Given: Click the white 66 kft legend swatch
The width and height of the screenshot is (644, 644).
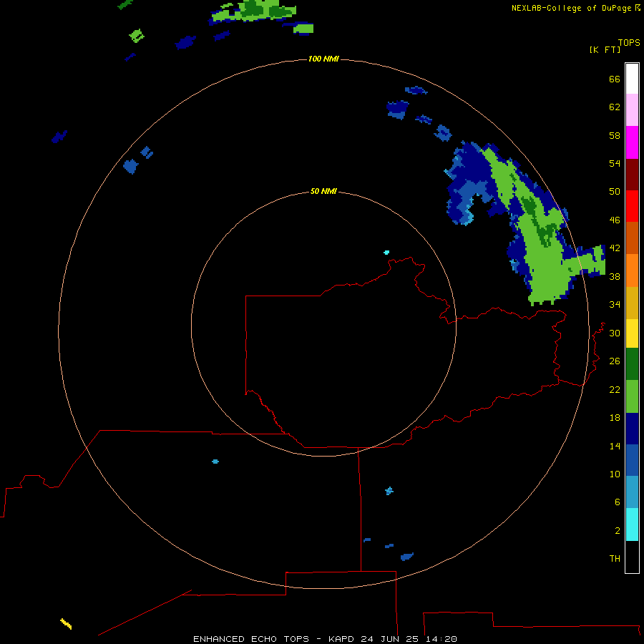Looking at the screenshot, I should pos(632,79).
